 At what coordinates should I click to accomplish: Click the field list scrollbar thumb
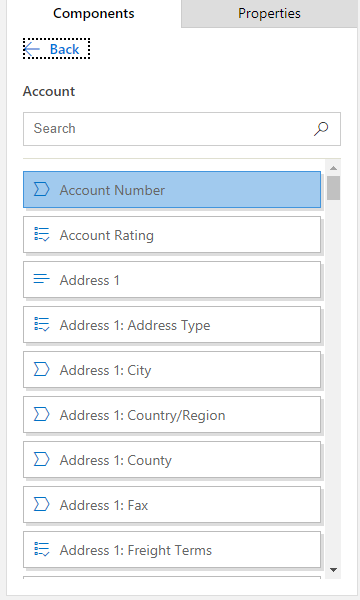point(333,188)
